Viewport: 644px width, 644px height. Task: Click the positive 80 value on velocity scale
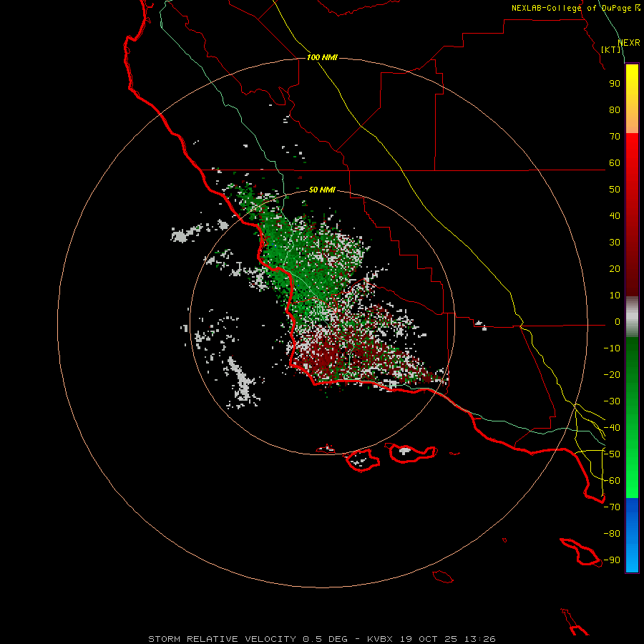click(x=615, y=110)
